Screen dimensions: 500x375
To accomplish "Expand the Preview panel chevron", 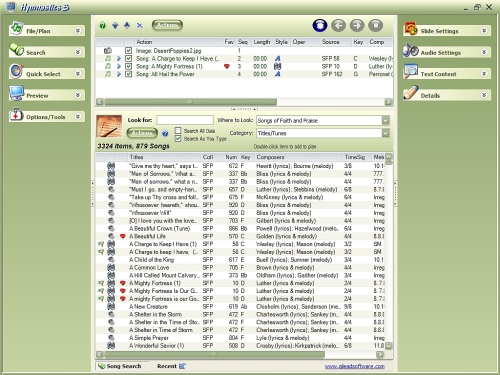I will pyautogui.click(x=78, y=95).
